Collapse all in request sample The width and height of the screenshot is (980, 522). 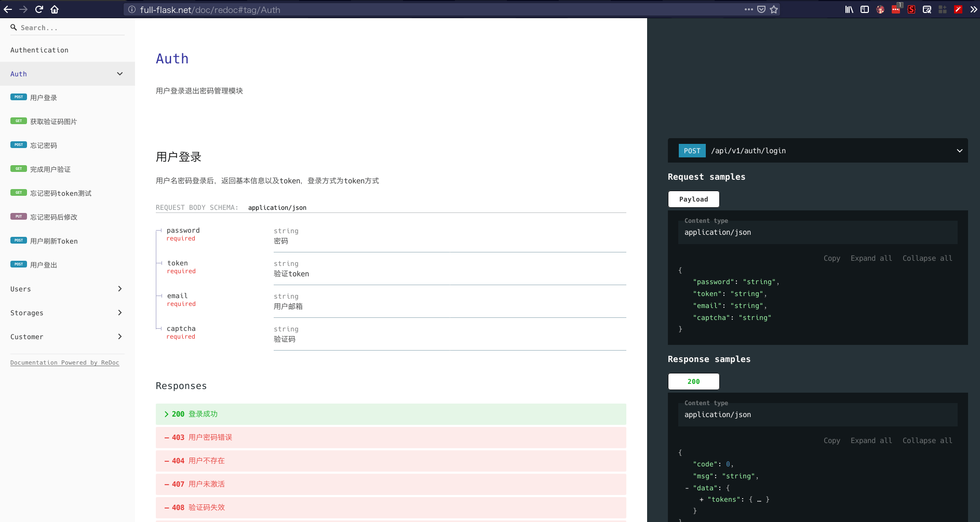(x=927, y=258)
